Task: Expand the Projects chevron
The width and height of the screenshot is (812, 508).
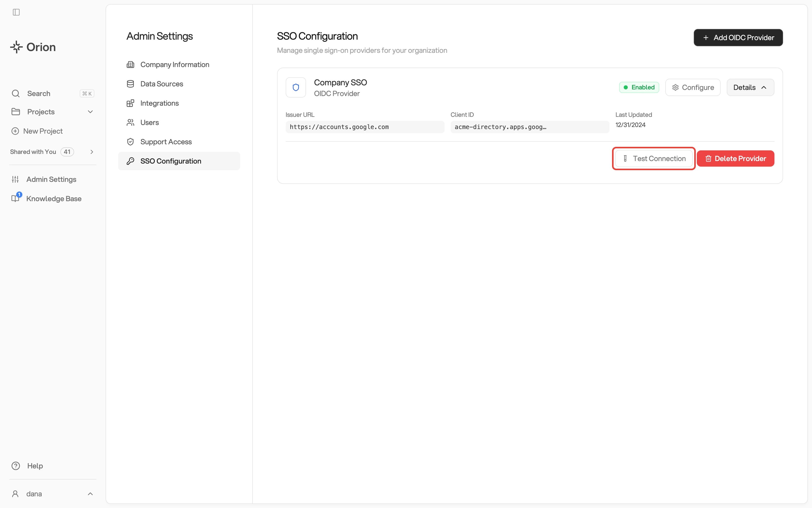Action: [90, 112]
